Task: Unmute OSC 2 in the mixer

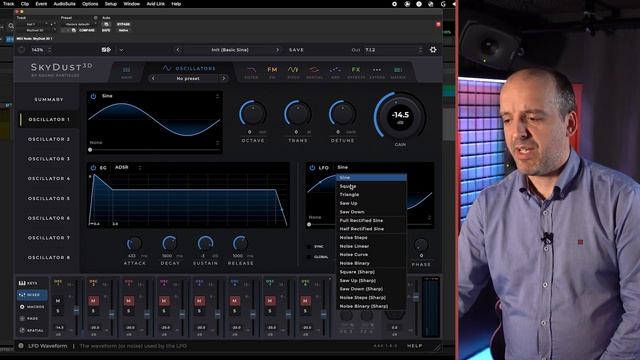Action: 93,301
